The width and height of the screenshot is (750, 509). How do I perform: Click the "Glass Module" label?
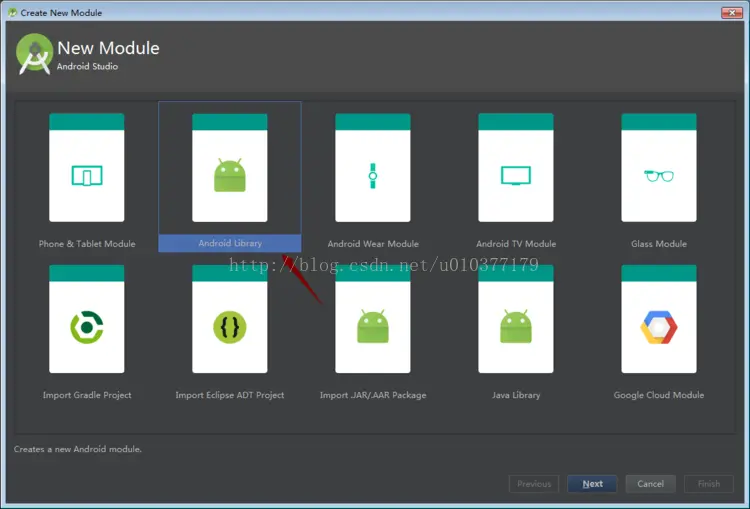pyautogui.click(x=659, y=244)
